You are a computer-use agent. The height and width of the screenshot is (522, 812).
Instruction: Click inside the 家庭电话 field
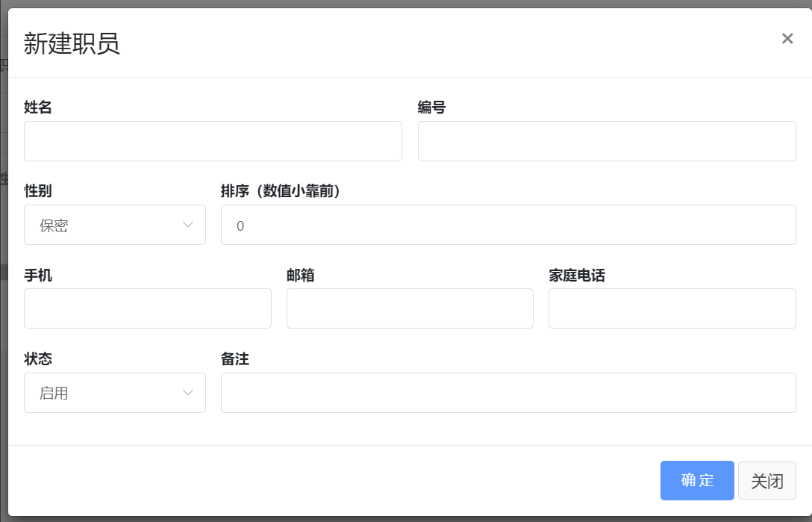tap(672, 308)
